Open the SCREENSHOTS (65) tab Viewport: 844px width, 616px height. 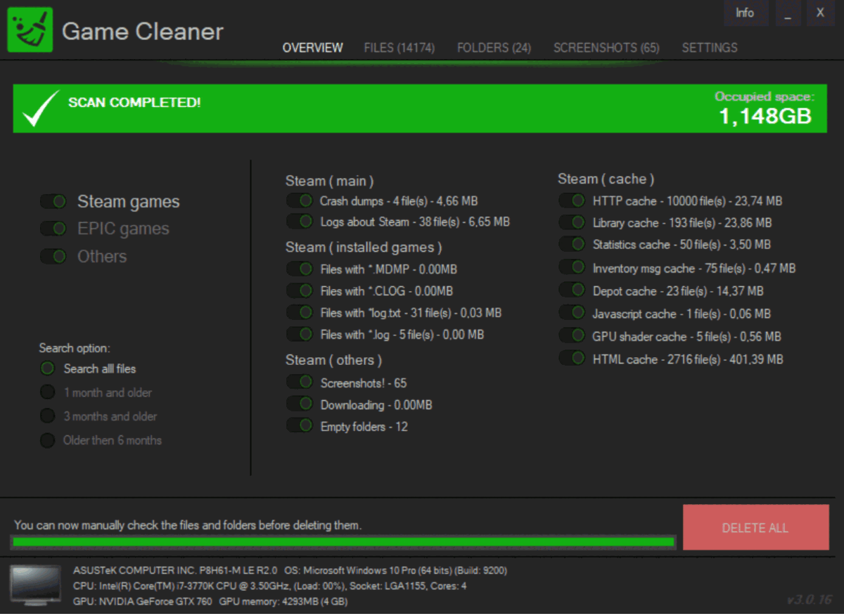(606, 48)
